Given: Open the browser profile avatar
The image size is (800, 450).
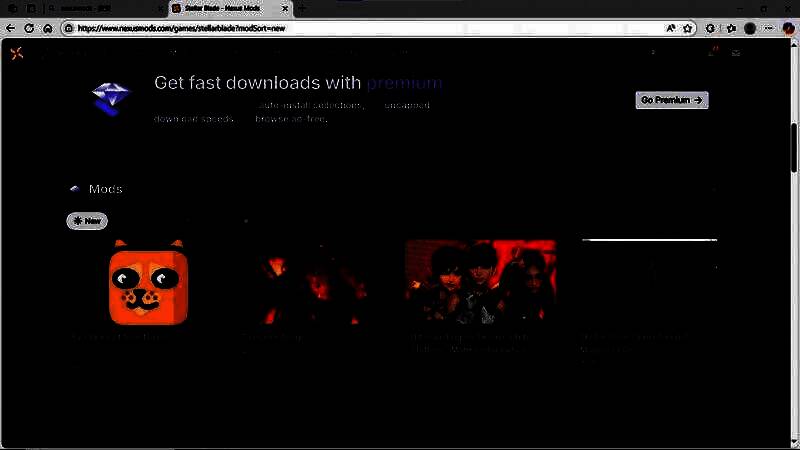Looking at the screenshot, I should pyautogui.click(x=750, y=28).
